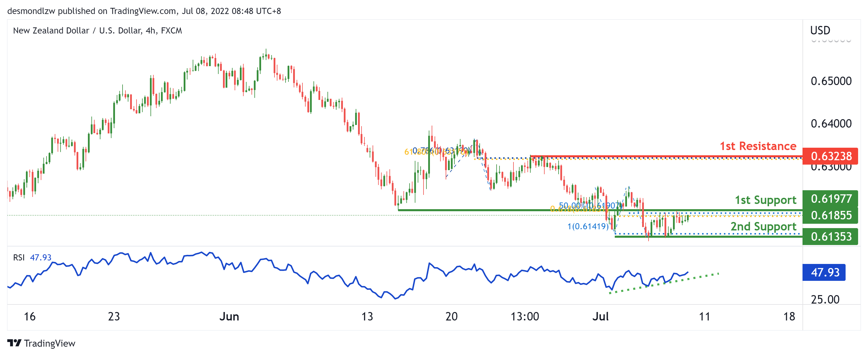The height and width of the screenshot is (356, 868).
Task: Select the 1st Resistance text label
Action: point(758,146)
